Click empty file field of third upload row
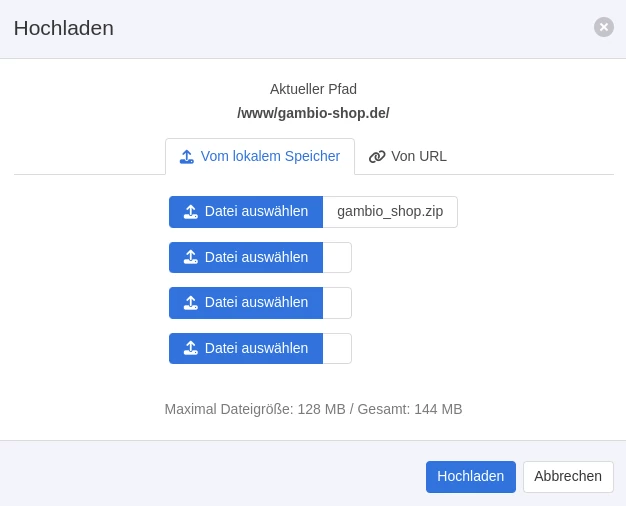626x506 pixels. (x=337, y=303)
